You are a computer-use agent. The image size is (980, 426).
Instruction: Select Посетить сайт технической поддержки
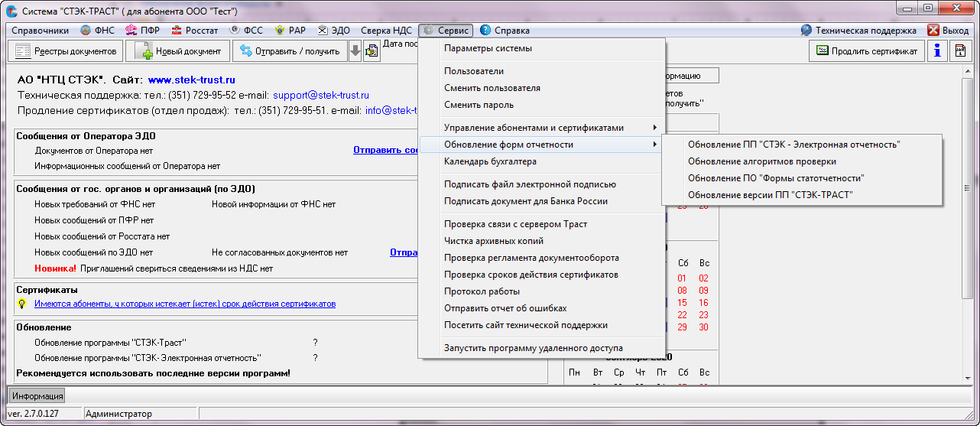[543, 325]
